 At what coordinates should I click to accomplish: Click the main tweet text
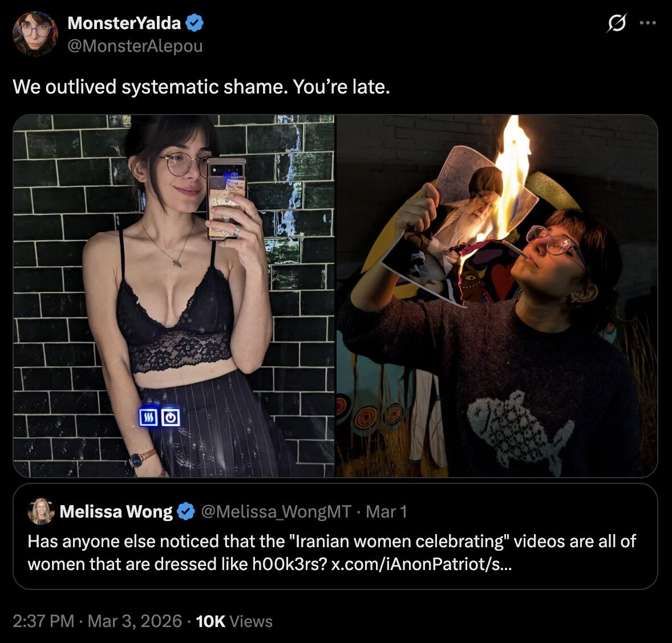[201, 87]
